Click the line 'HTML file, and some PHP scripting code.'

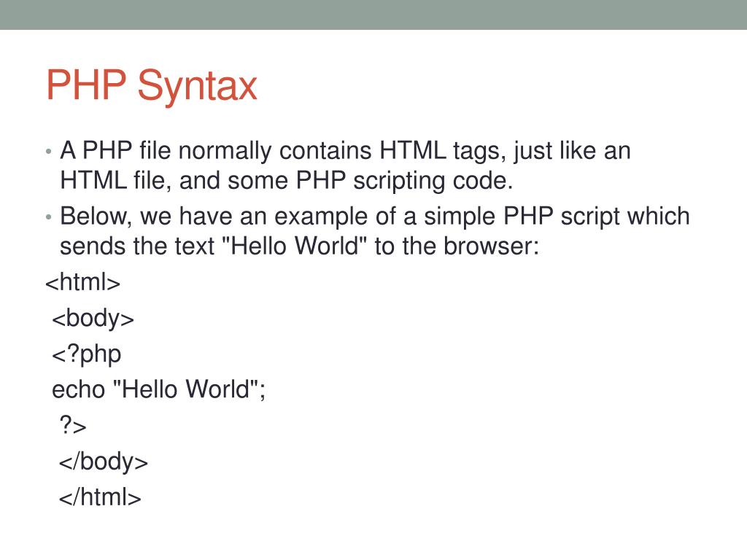point(286,182)
